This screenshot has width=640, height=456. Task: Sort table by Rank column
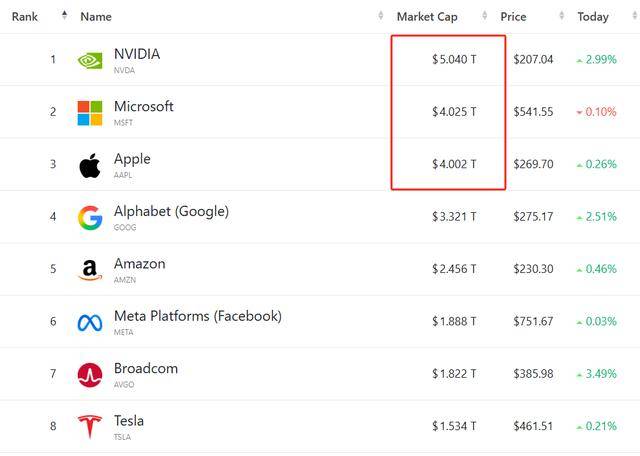[x=25, y=16]
